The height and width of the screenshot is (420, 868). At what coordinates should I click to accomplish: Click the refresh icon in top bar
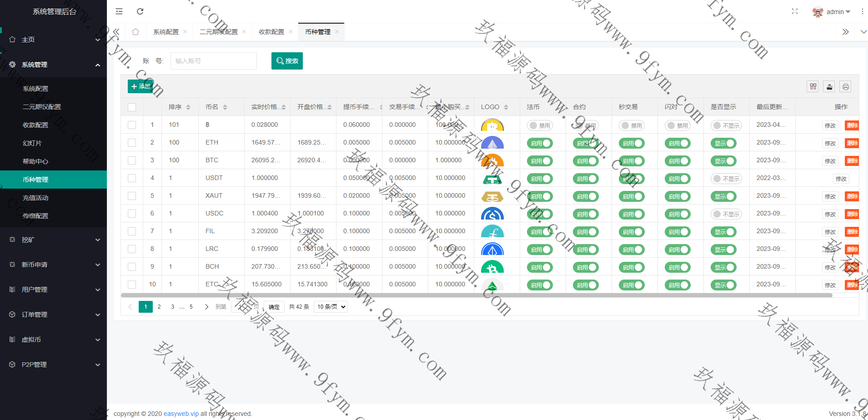pyautogui.click(x=140, y=11)
